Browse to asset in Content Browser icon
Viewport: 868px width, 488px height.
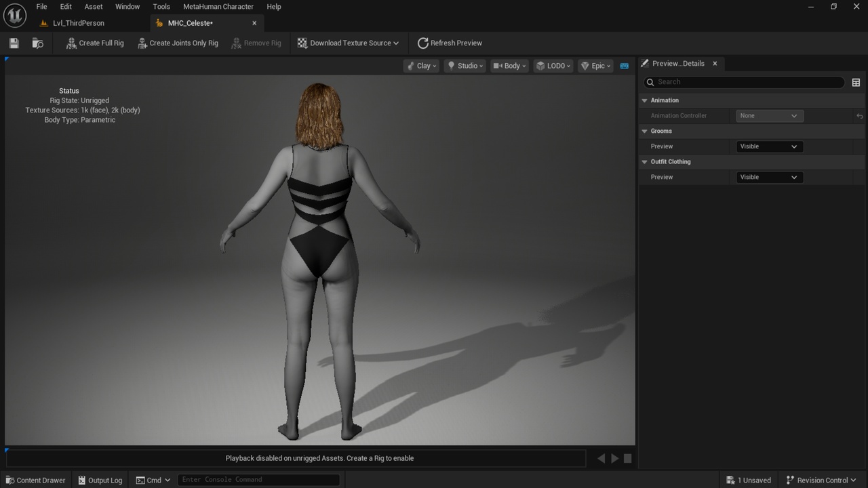click(x=38, y=43)
